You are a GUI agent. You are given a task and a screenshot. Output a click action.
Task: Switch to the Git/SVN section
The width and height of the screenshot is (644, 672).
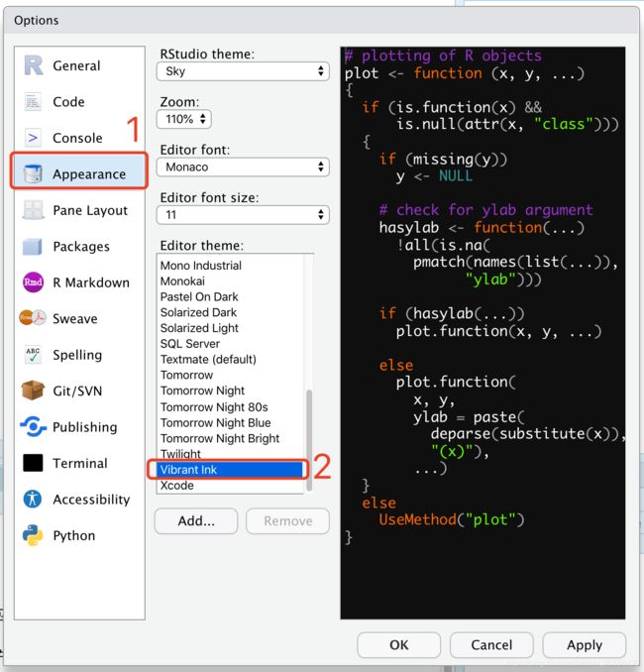click(x=79, y=391)
